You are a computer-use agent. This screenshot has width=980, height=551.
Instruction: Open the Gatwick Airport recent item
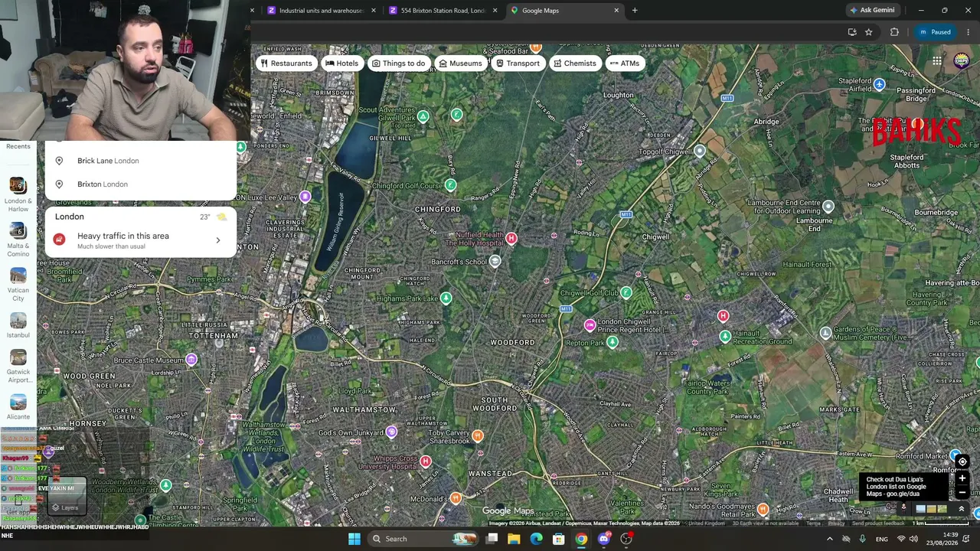click(x=18, y=366)
